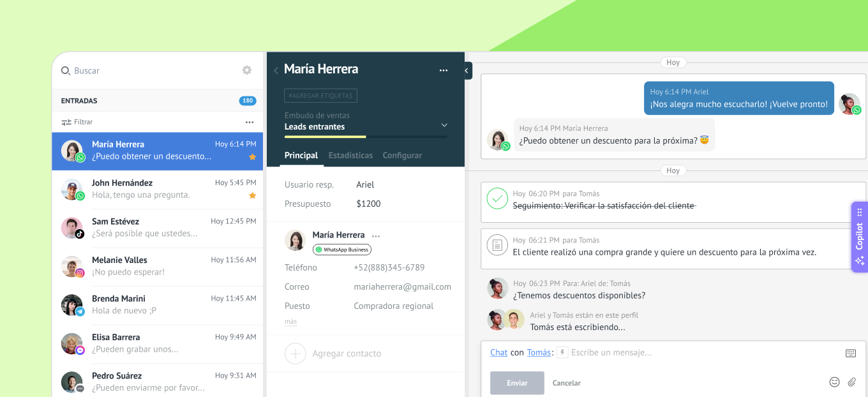The image size is (868, 397).
Task: Attach a file with paperclip icon
Action: pos(851,382)
